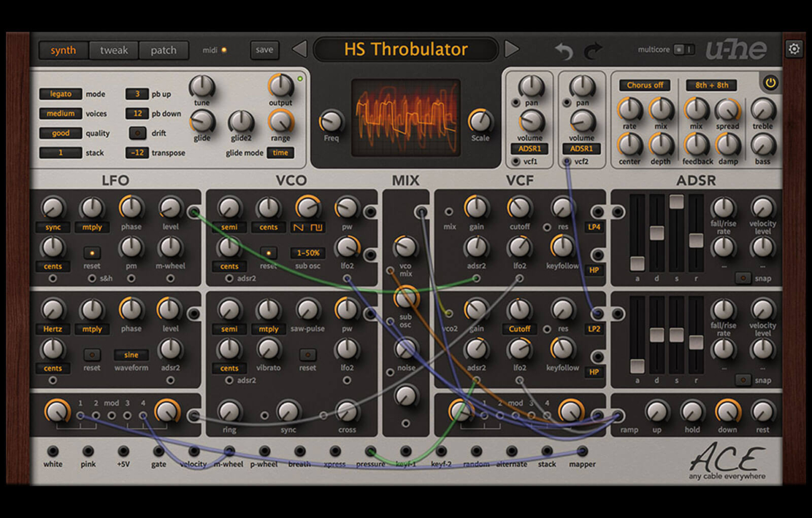
Task: Toggle reset next to the sine waveform selector
Action: click(x=92, y=354)
